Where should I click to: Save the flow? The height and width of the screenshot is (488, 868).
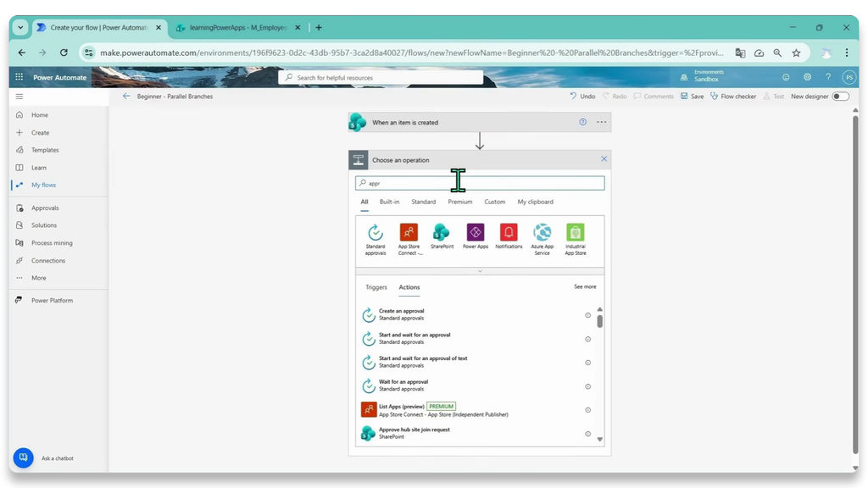coord(692,97)
